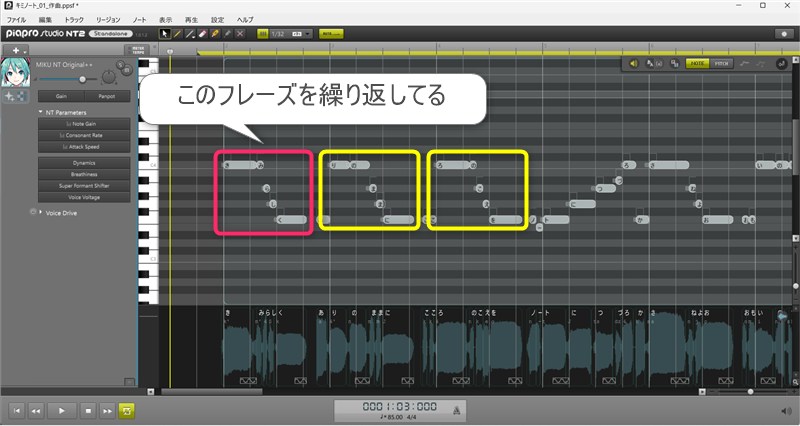The height and width of the screenshot is (426, 800).
Task: Go to start with skip-back button
Action: [x=17, y=411]
